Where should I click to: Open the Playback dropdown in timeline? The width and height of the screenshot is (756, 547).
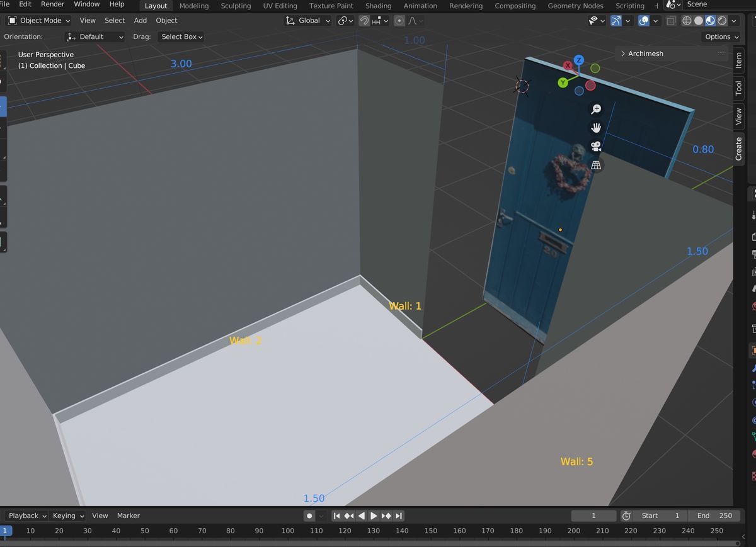[27, 516]
